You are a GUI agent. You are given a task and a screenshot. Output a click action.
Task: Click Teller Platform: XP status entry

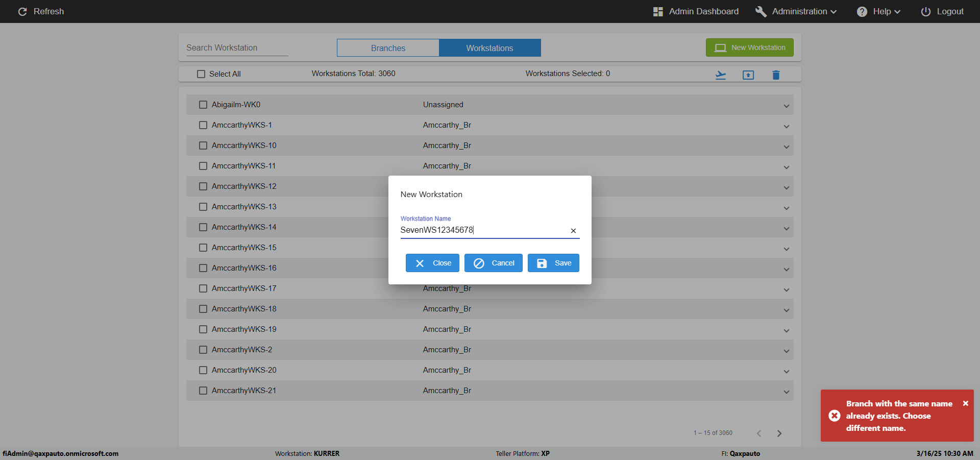[523, 453]
